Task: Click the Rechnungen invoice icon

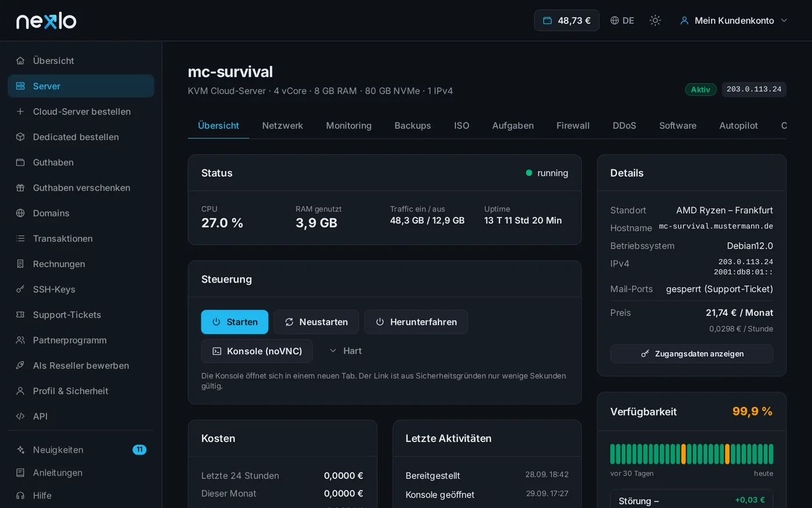Action: click(20, 264)
